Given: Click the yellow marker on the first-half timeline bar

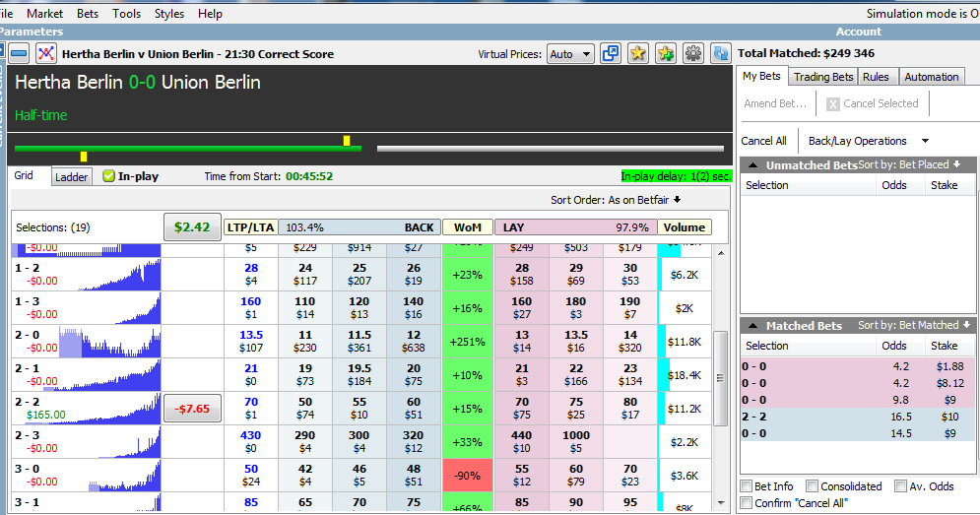Looking at the screenshot, I should [347, 141].
